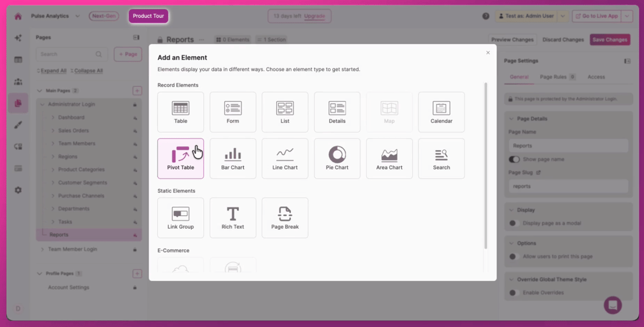Open the AI sparkle sidebar icon
This screenshot has height=327, width=644.
pyautogui.click(x=18, y=38)
